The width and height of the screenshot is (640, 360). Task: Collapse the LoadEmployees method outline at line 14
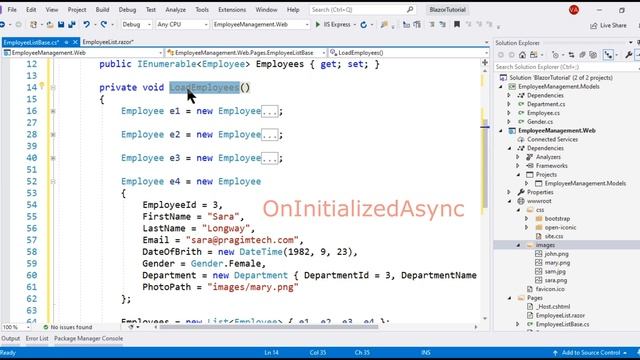pos(53,87)
